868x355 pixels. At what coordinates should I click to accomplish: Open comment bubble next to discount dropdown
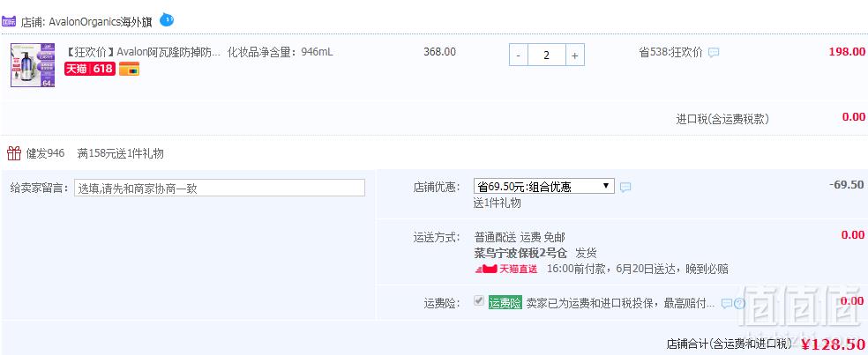pyautogui.click(x=625, y=188)
